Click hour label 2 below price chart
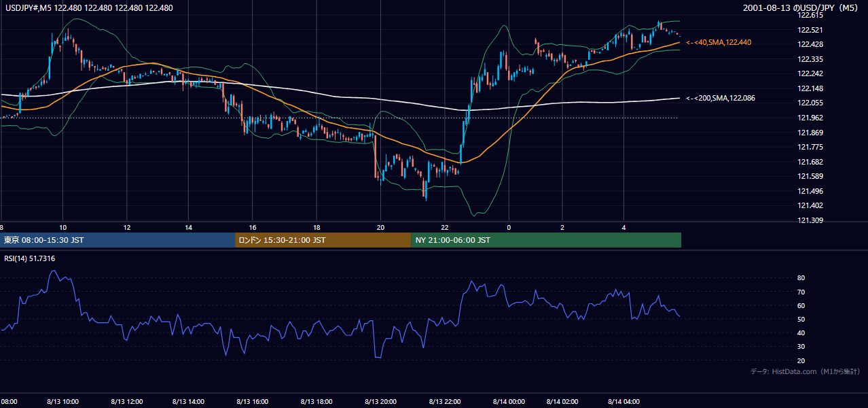868x408 pixels. [562, 227]
